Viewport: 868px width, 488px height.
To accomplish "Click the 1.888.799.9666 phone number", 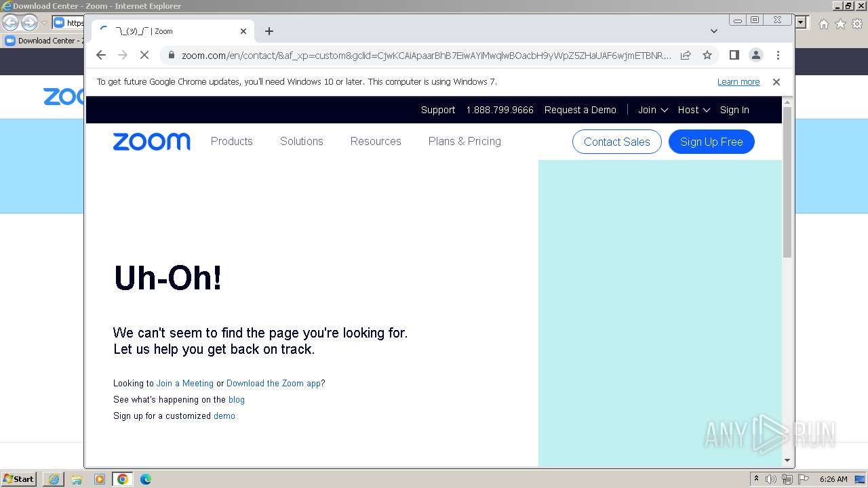I will point(500,110).
